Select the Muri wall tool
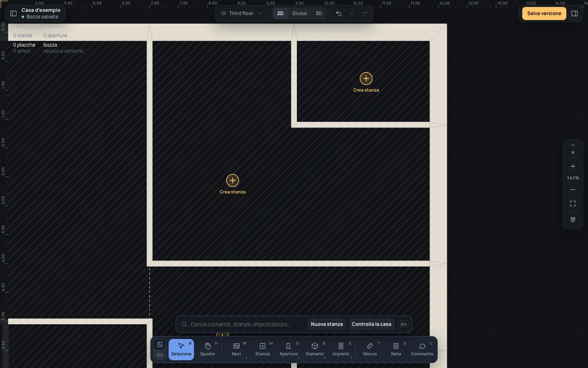 (236, 350)
